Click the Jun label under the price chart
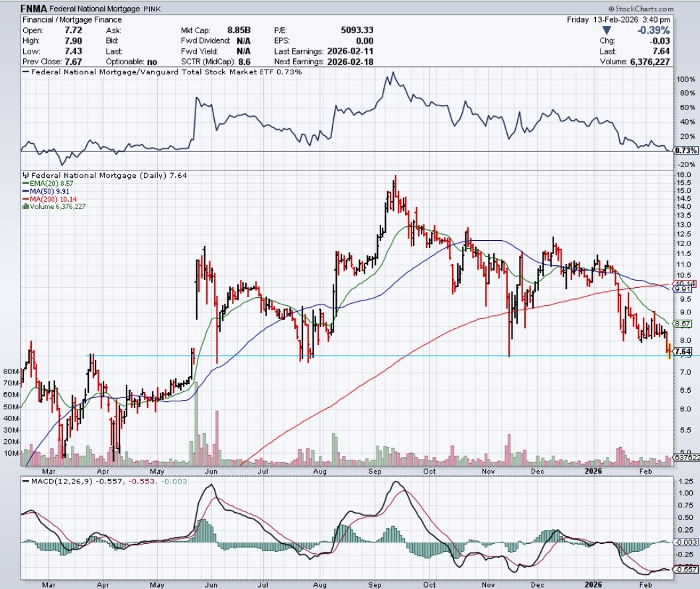 (x=211, y=471)
